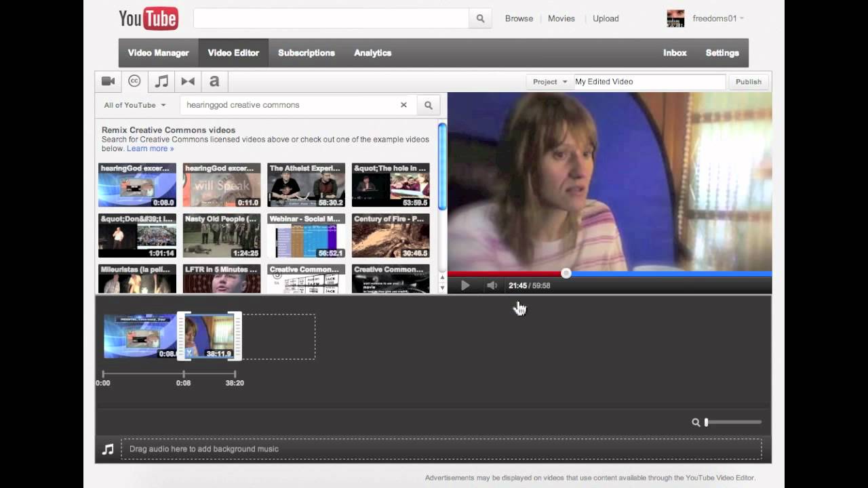The image size is (868, 488).
Task: Click the Publish button
Action: coord(749,81)
